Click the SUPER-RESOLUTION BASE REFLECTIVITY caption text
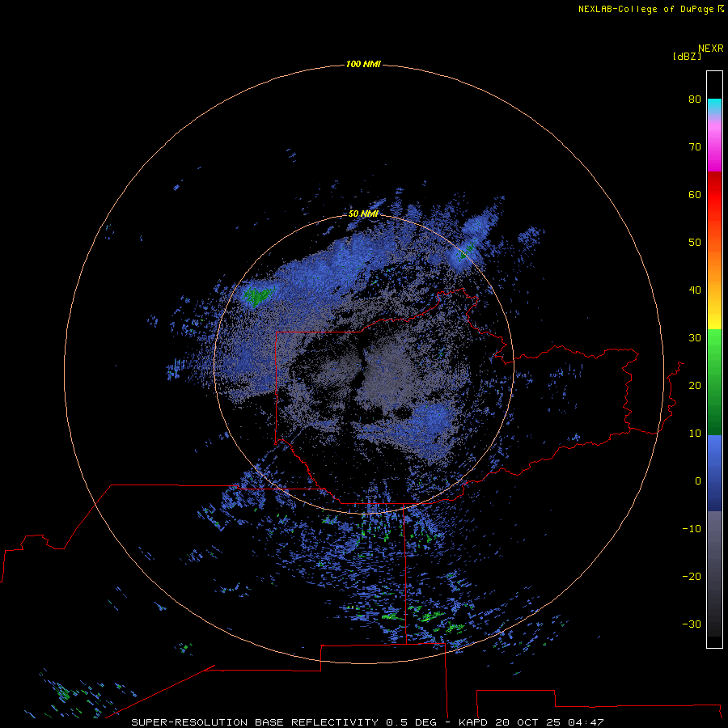Screen dimensions: 728x728 point(255,722)
